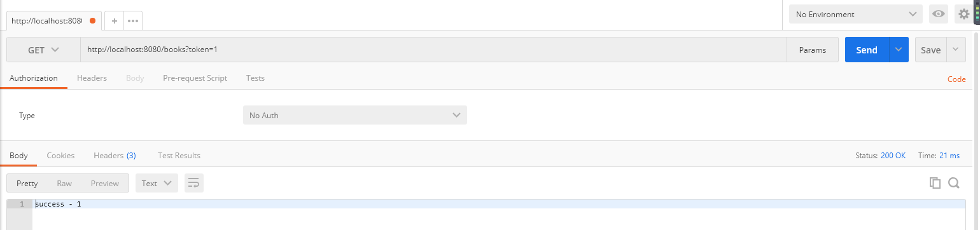The image size is (980, 230).
Task: Open the response Cookies tab
Action: [x=60, y=155]
